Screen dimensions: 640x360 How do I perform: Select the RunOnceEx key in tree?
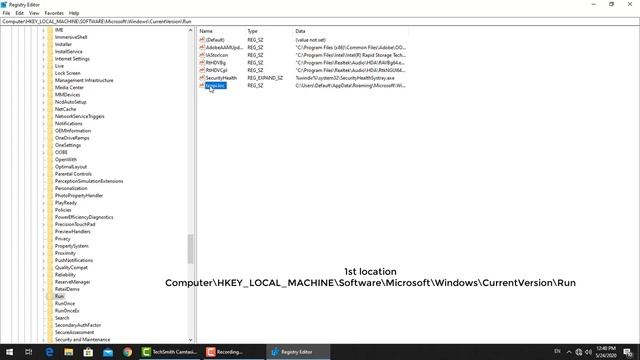click(x=67, y=311)
